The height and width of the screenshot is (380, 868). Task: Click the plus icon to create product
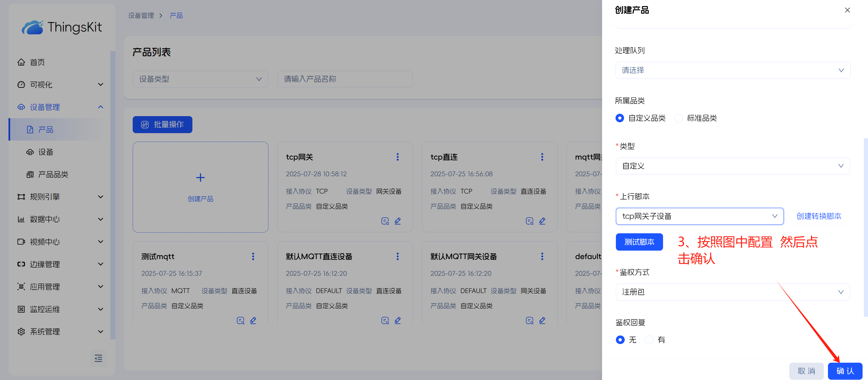point(201,178)
